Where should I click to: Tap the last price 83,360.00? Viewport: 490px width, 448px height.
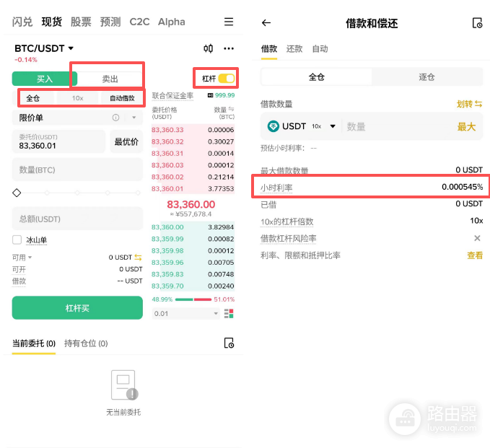tap(191, 204)
